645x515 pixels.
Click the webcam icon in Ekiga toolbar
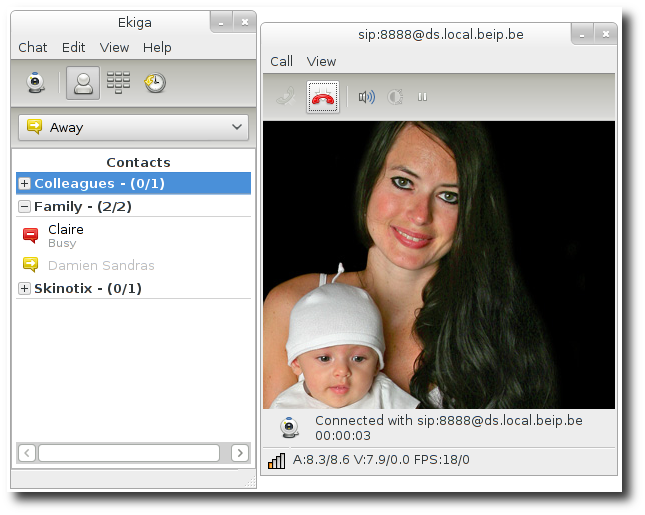click(x=36, y=83)
